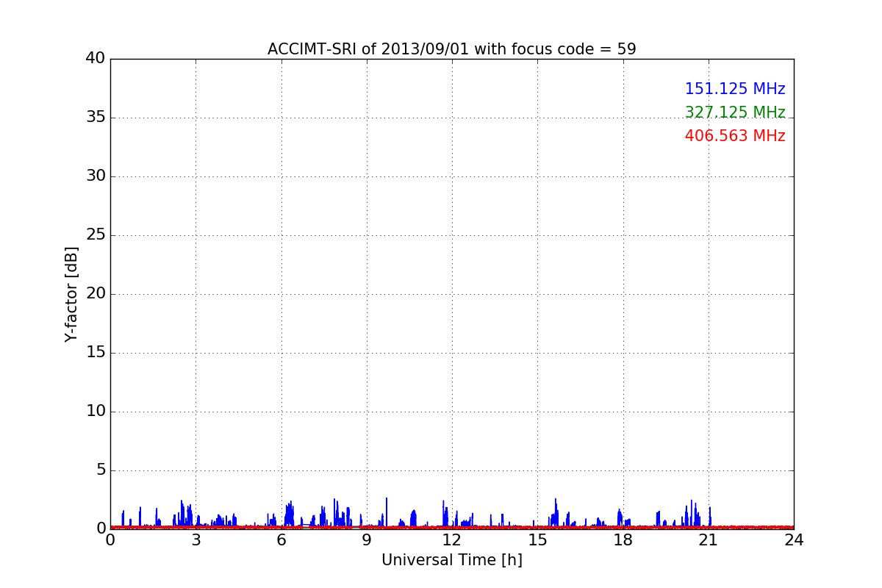882x588 pixels.
Task: Click the y-axis tick label 40
Action: tap(96, 58)
